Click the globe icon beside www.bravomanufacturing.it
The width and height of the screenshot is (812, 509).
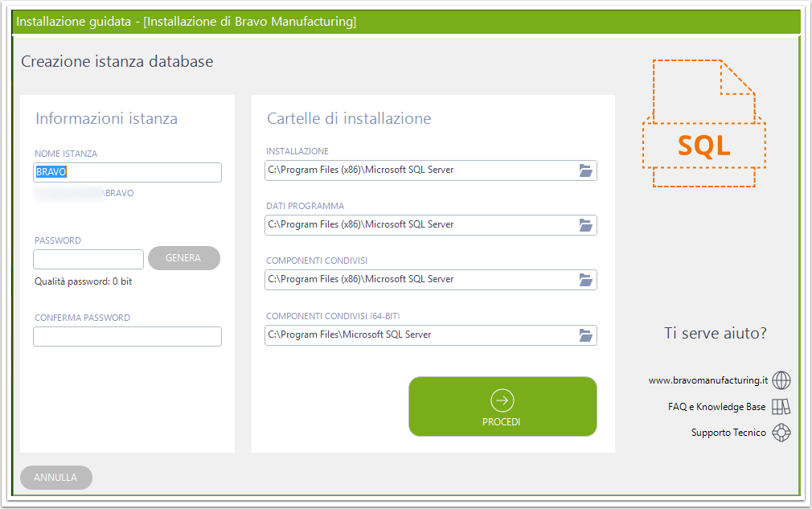coord(781,380)
